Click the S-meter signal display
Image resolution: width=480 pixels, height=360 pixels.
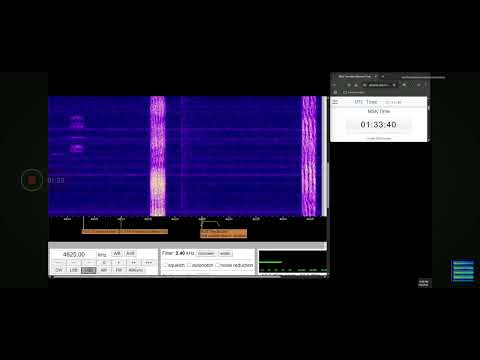coord(293,262)
